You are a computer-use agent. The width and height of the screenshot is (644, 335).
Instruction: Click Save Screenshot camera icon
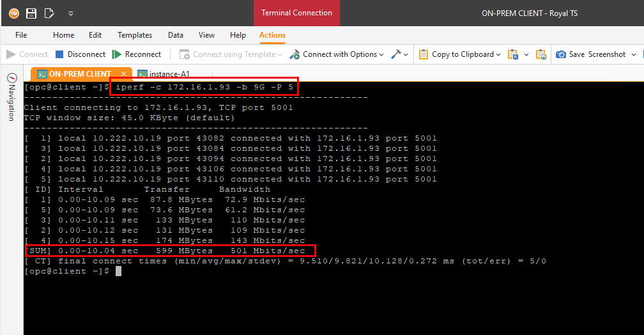[x=561, y=54]
